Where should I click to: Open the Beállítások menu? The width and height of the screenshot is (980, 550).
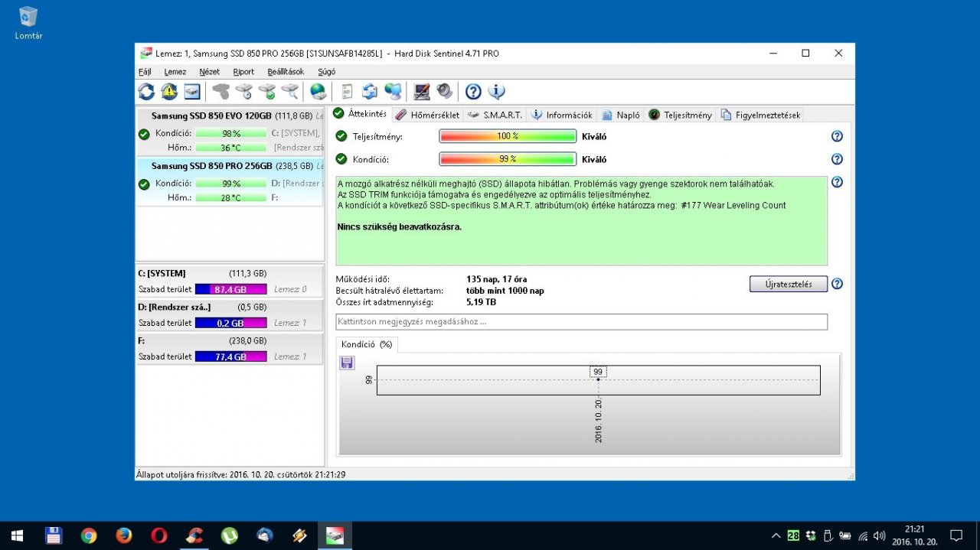pyautogui.click(x=286, y=71)
